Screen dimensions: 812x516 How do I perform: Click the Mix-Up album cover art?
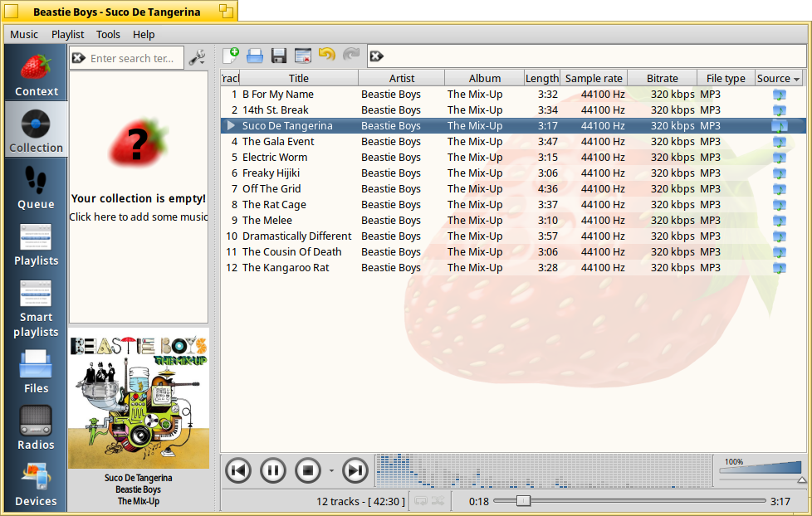(x=139, y=398)
